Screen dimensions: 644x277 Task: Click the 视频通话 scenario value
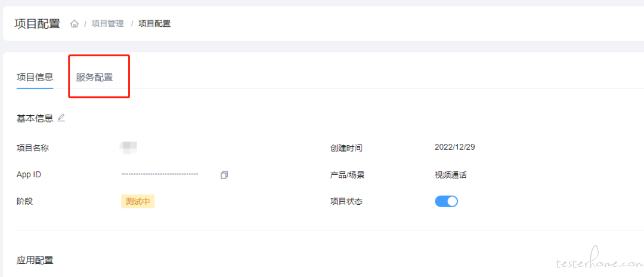(x=451, y=175)
